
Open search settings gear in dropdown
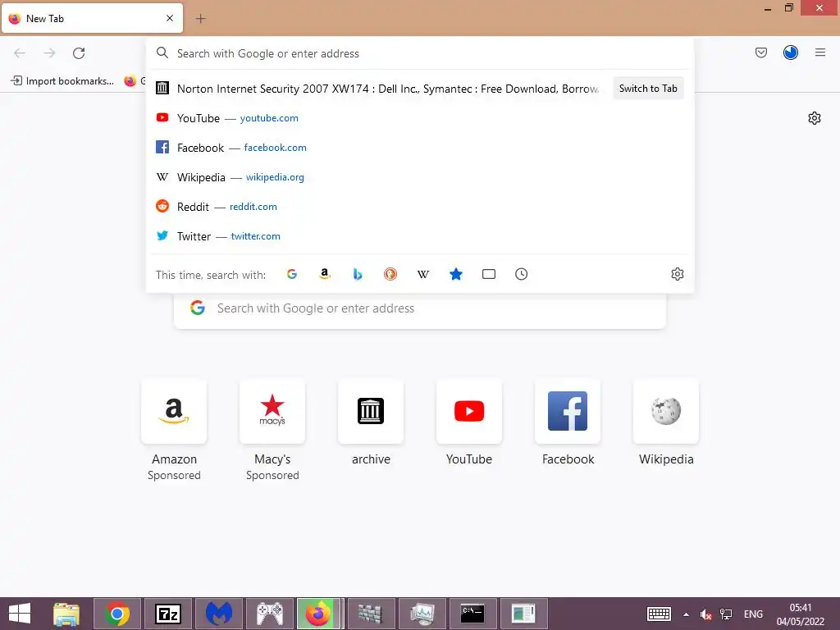677,274
